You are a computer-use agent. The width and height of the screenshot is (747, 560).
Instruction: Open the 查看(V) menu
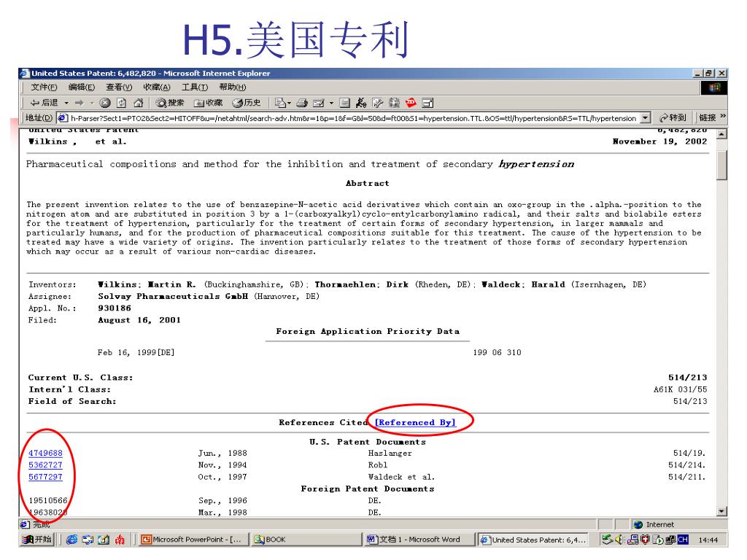(119, 87)
